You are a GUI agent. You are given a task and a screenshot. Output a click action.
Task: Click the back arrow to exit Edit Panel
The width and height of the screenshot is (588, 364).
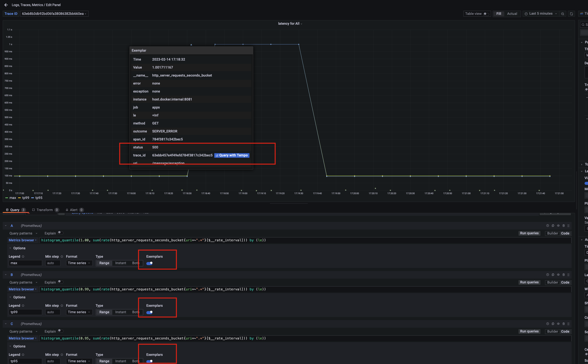click(6, 5)
